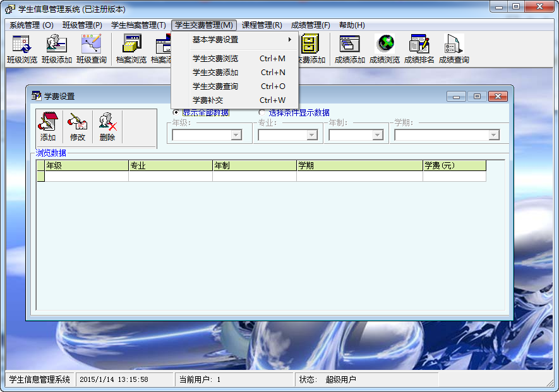Image resolution: width=559 pixels, height=392 pixels.
Task: Minimize the 学费设置 child window
Action: coord(456,96)
